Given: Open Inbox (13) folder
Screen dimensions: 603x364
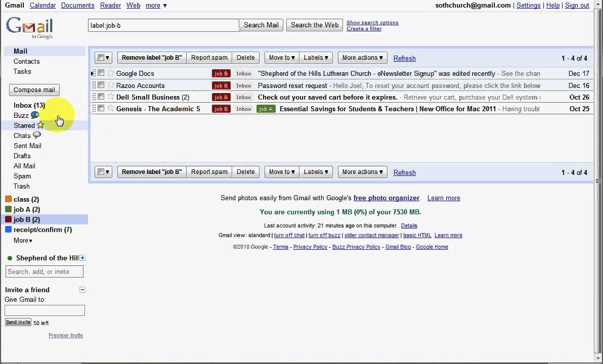Looking at the screenshot, I should 29,105.
